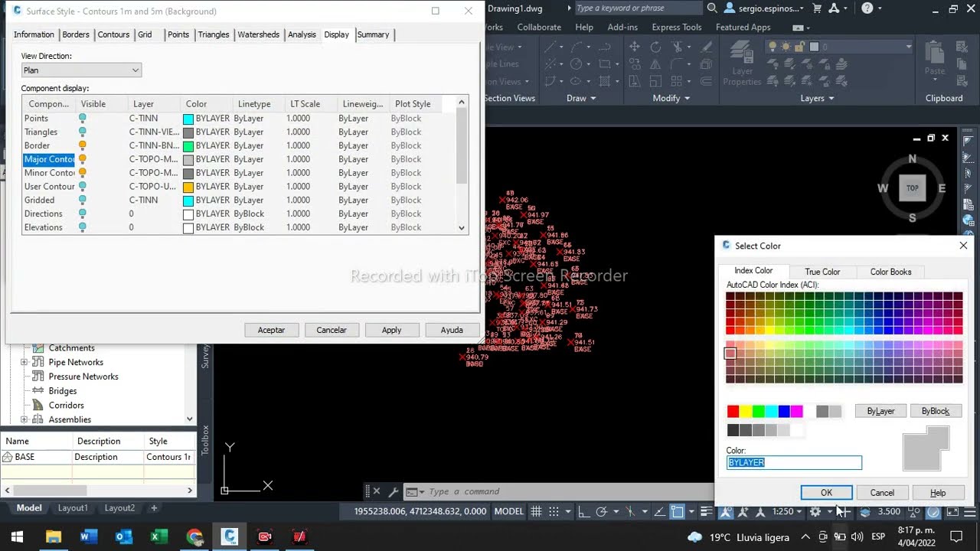Toggle visibility bulb for Elevations component
This screenshot has height=551, width=980.
83,227
